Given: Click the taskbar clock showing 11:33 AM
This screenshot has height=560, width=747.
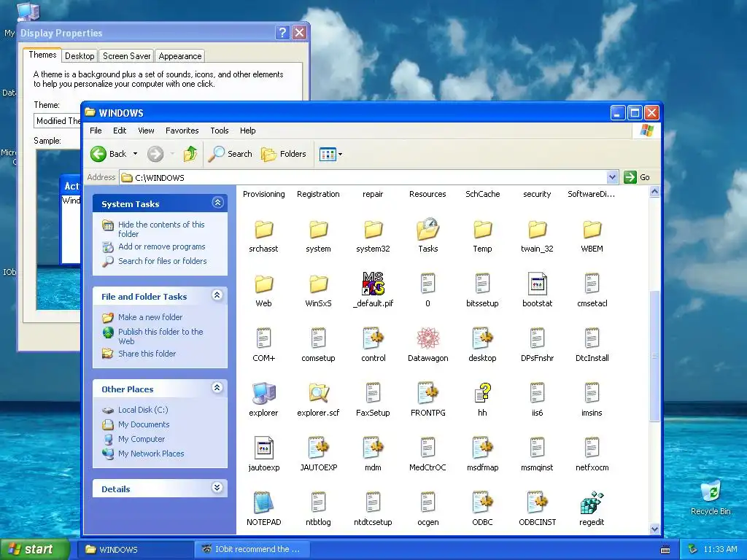Looking at the screenshot, I should point(720,550).
